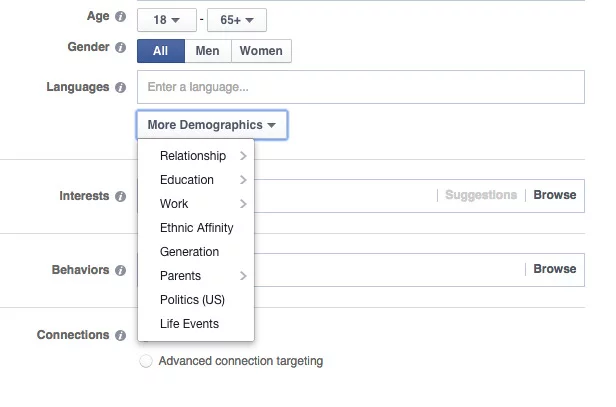Open the Education submenu

[196, 180]
